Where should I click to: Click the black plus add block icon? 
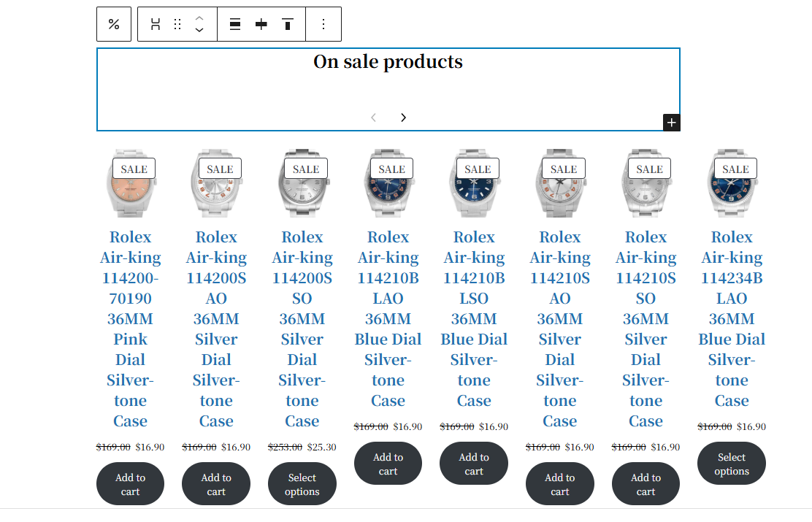pos(671,122)
